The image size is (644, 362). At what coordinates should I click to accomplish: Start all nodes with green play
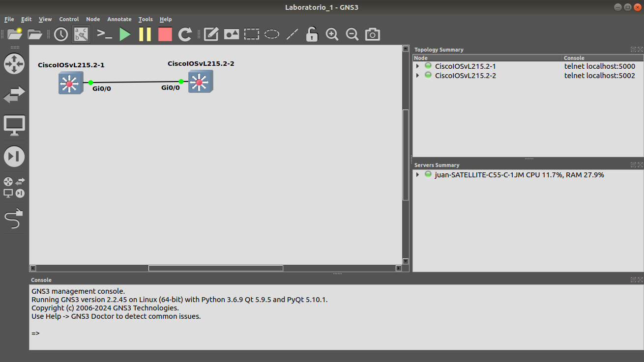pyautogui.click(x=125, y=34)
